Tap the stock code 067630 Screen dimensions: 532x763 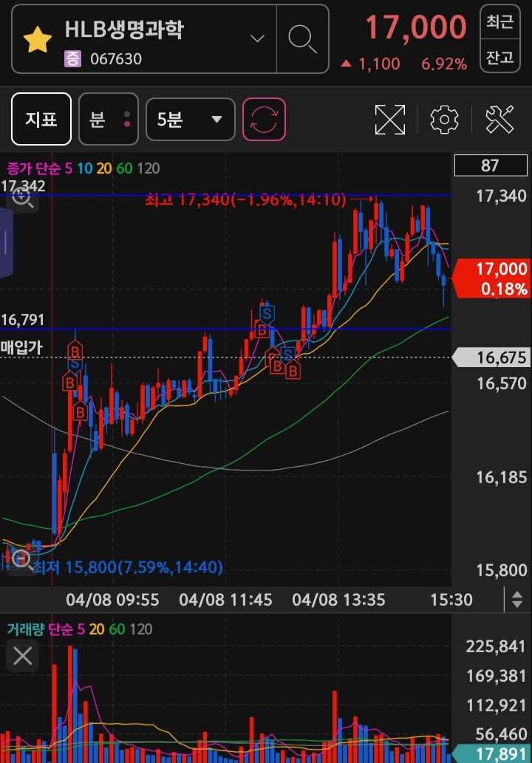click(116, 59)
